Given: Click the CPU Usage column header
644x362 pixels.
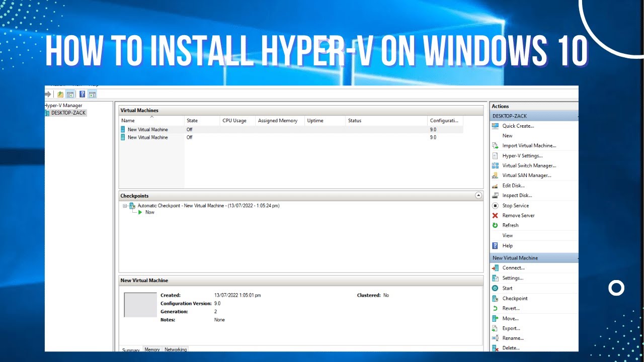Looking at the screenshot, I should [238, 121].
